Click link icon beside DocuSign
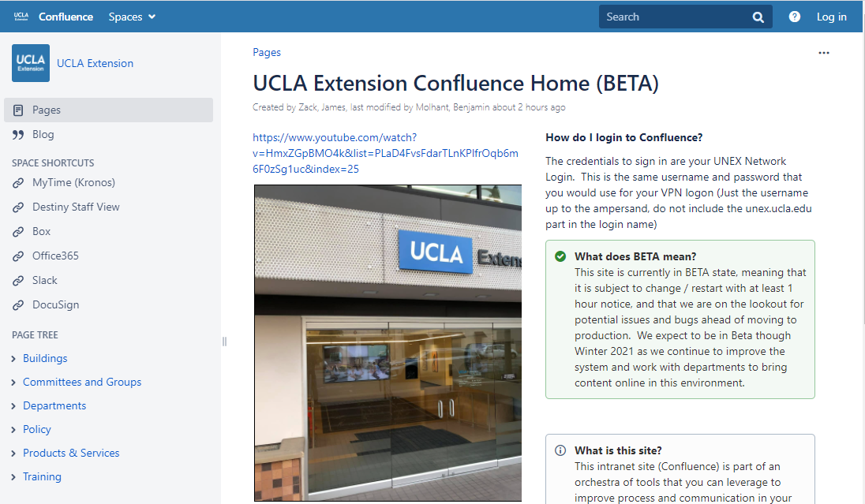865x504 pixels. click(18, 305)
